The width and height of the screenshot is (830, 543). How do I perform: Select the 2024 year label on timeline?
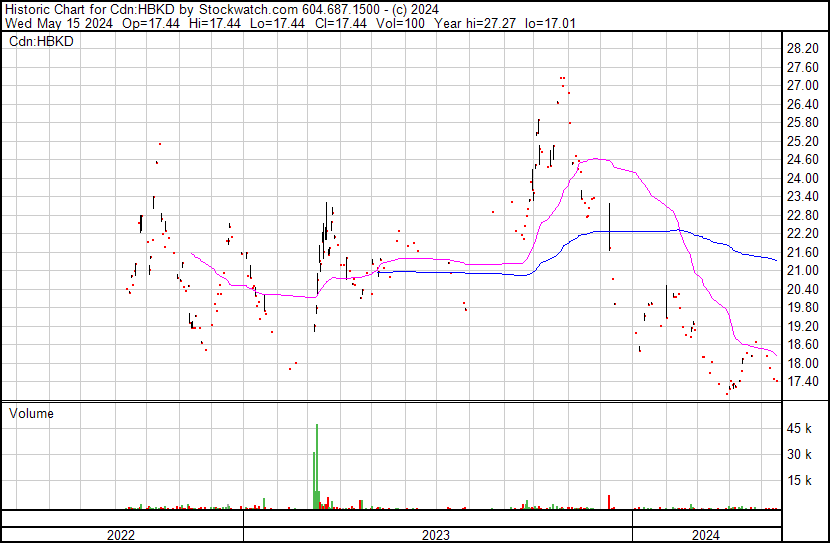pyautogui.click(x=706, y=535)
